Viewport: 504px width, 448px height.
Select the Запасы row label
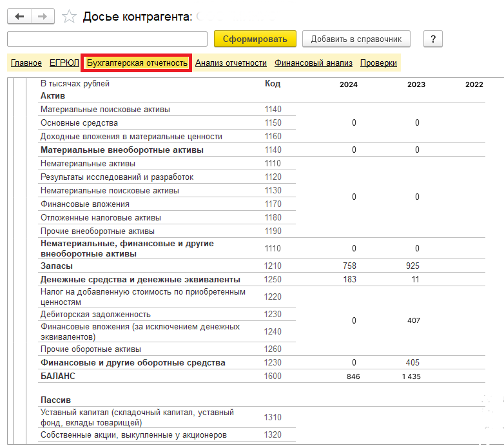click(x=57, y=266)
